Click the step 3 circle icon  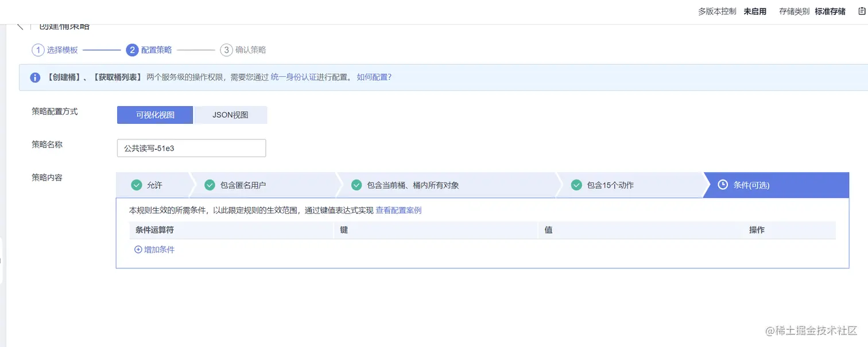(x=226, y=50)
